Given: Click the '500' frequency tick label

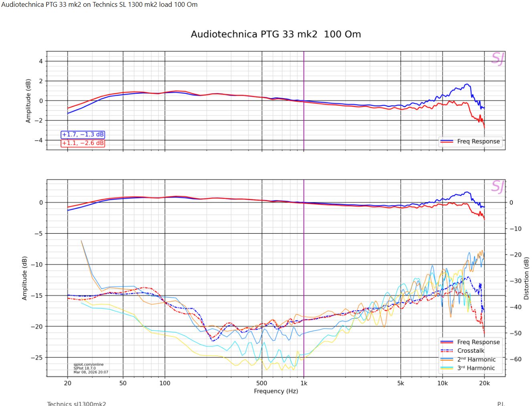Looking at the screenshot, I should (262, 383).
